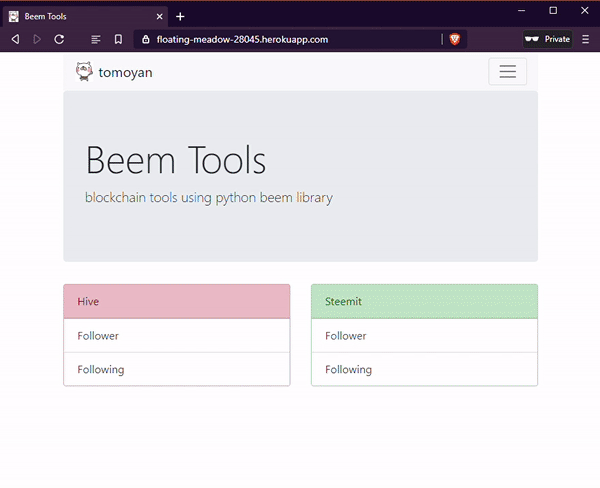
Task: Click the Beem Tools heading
Action: pos(176,160)
